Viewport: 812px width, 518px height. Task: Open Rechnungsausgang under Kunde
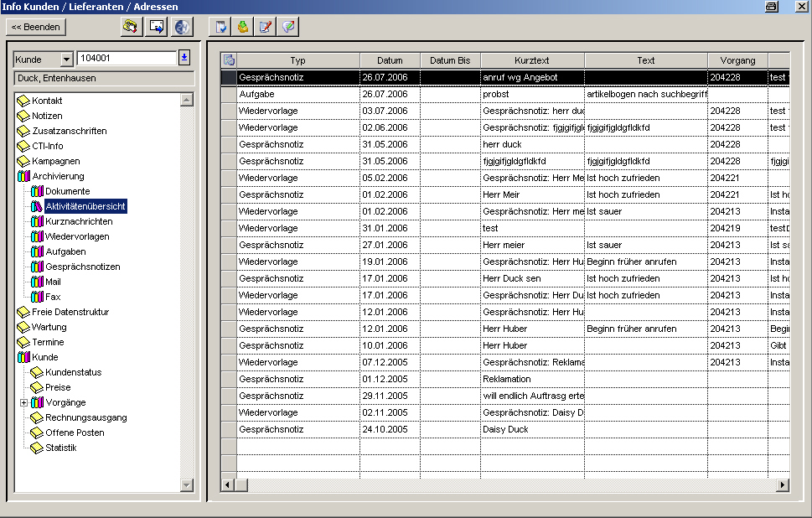[x=86, y=417]
